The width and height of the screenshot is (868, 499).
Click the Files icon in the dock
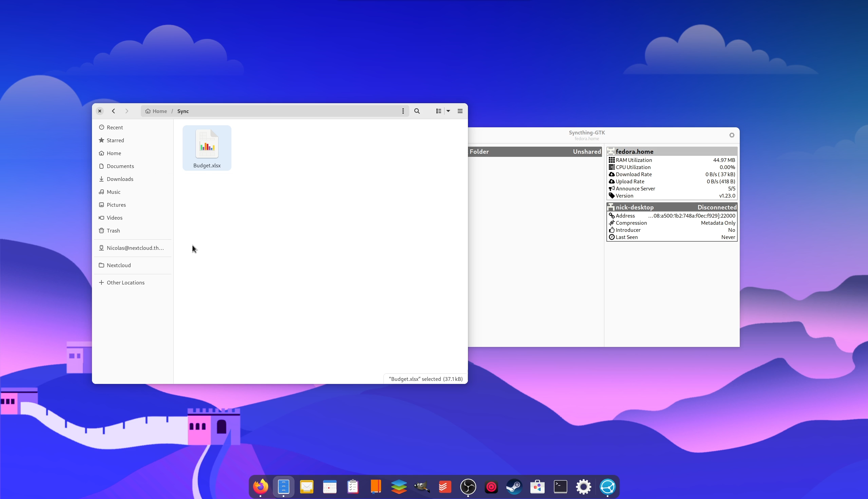(284, 487)
